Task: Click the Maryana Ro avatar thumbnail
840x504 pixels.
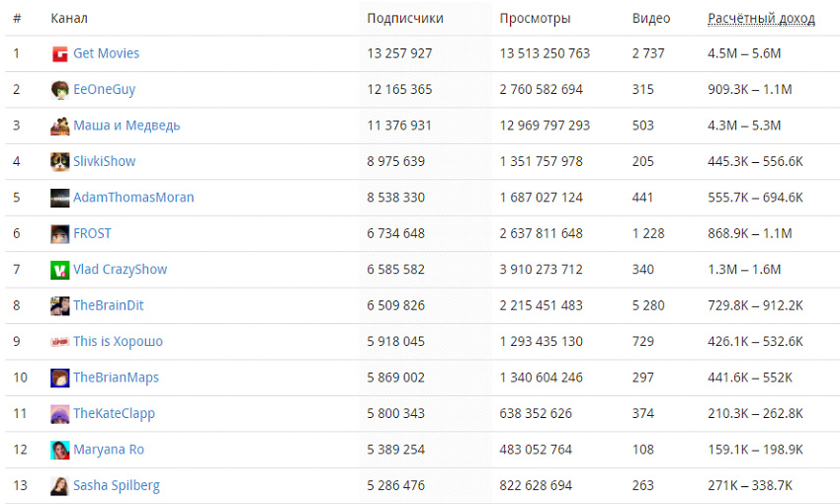Action: (60, 450)
